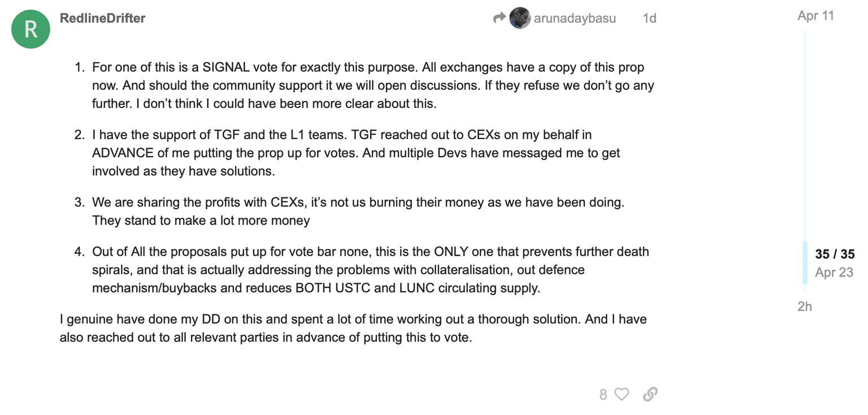This screenshot has height=415, width=868.
Task: Click the '35 / 35' post counter
Action: pos(835,254)
